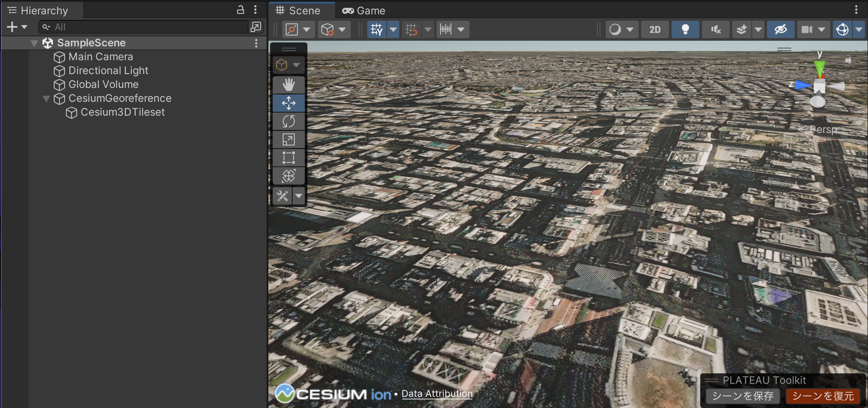This screenshot has width=868, height=408.
Task: Select the Hand view tool
Action: coord(288,84)
